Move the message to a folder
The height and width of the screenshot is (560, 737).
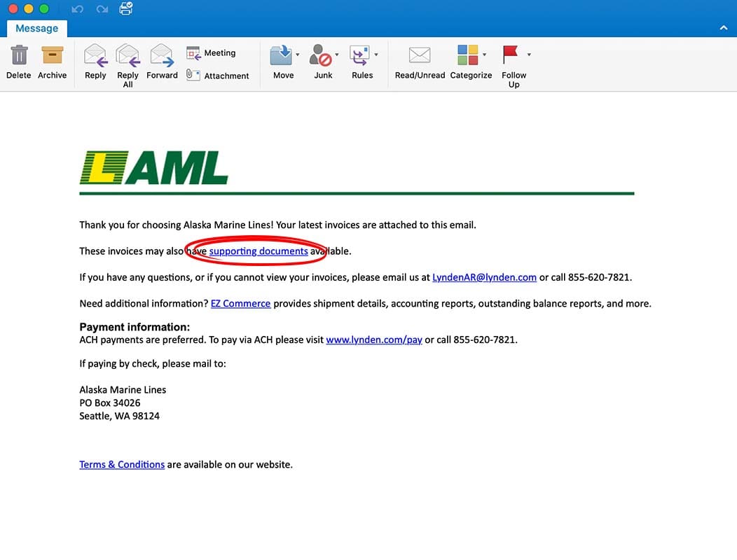tap(282, 62)
